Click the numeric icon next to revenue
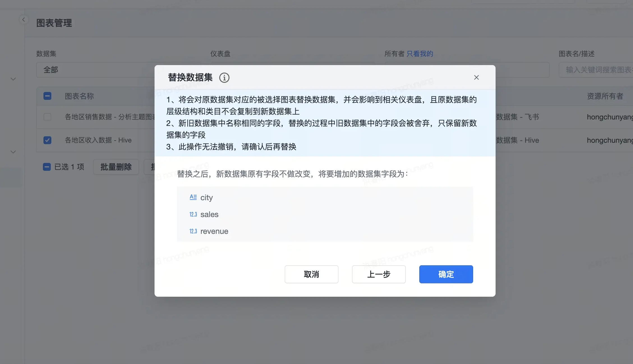 pos(193,231)
